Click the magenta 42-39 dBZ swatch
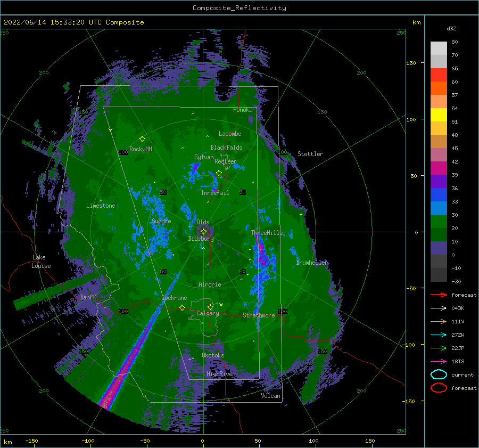 [x=439, y=168]
